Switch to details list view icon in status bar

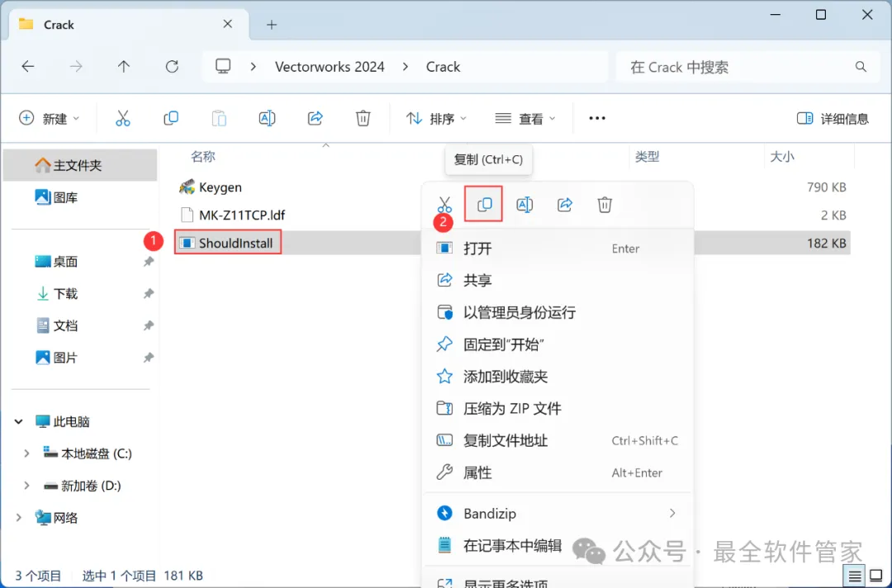coord(855,576)
